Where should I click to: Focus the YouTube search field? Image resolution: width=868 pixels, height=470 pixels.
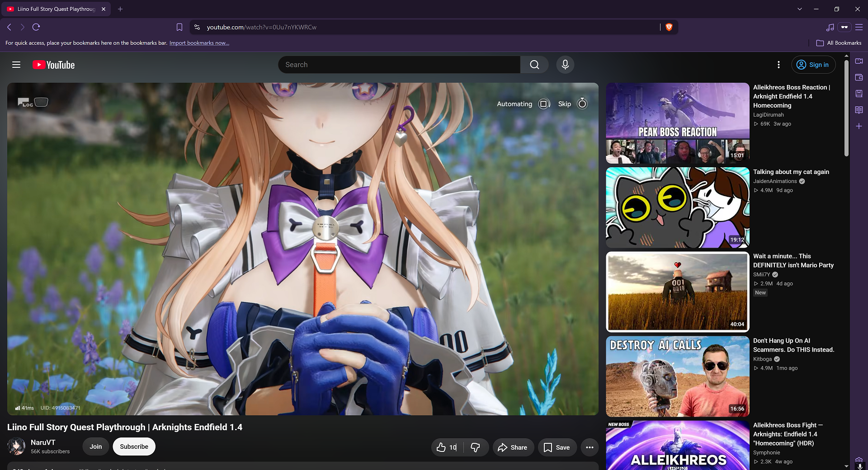tap(399, 65)
